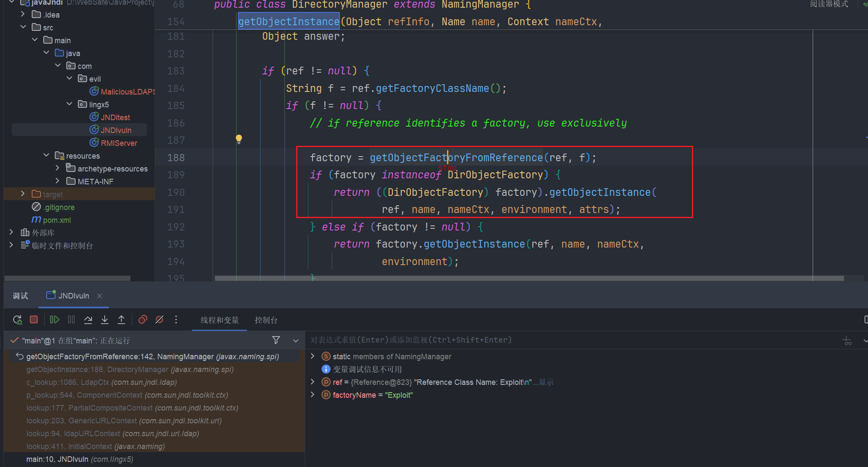
Task: Switch to the 线程和变量 tab
Action: [220, 320]
